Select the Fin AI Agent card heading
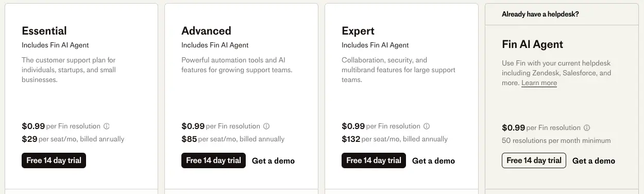 [x=533, y=44]
